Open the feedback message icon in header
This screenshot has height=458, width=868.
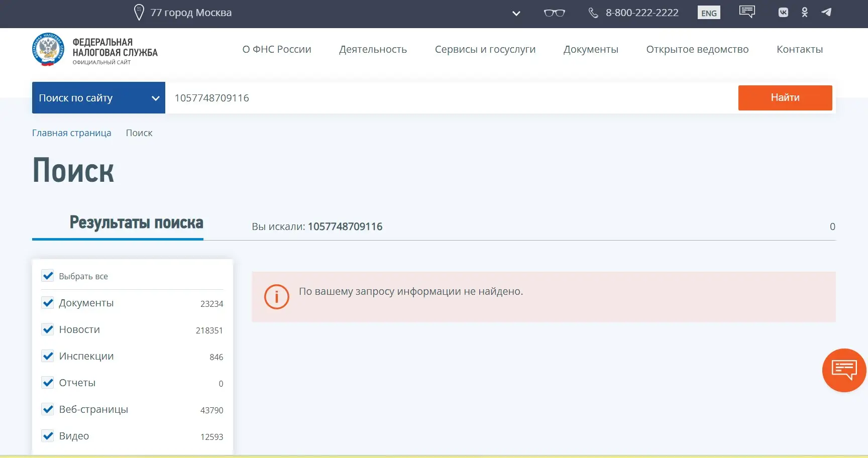[x=747, y=12]
